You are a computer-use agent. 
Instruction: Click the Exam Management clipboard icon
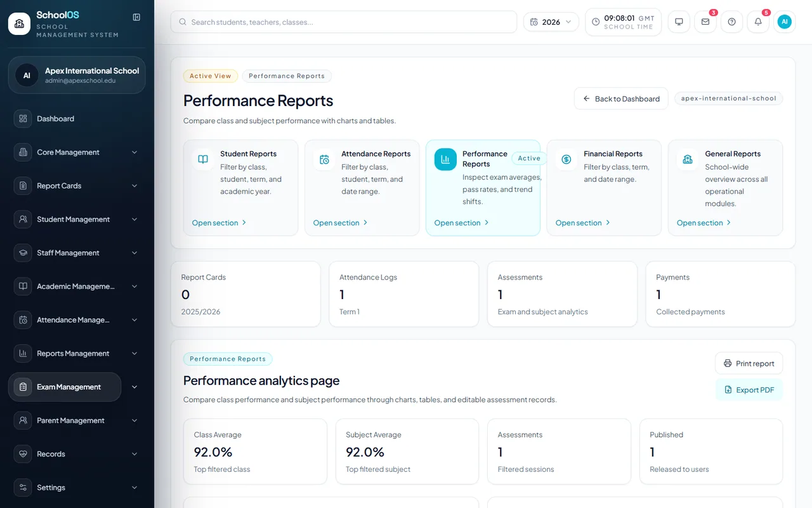tap(23, 387)
